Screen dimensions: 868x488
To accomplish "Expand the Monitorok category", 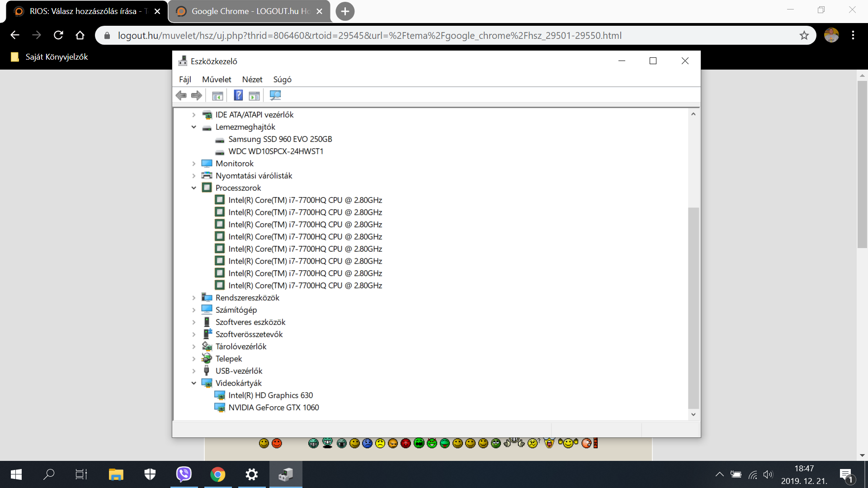I will 194,164.
